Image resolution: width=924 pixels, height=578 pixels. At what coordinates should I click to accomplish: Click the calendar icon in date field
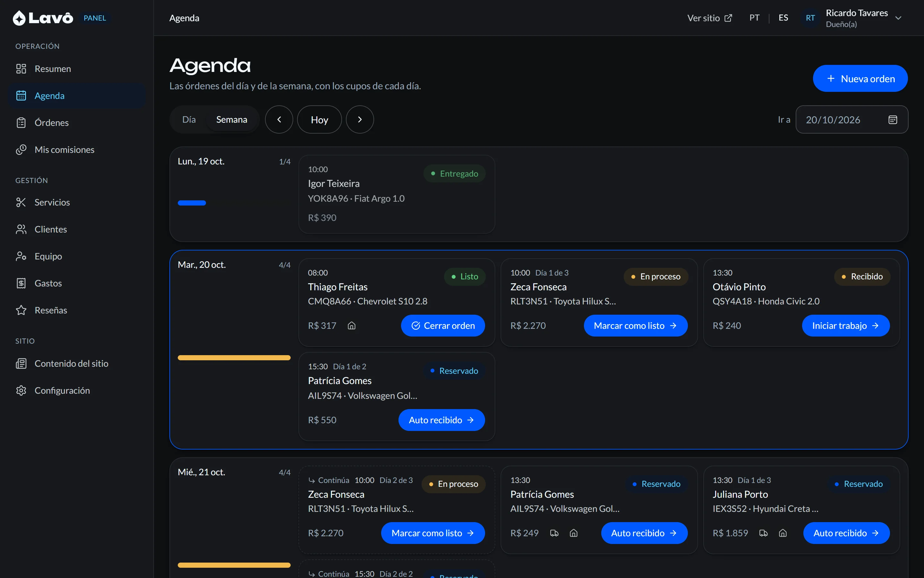[x=893, y=120]
